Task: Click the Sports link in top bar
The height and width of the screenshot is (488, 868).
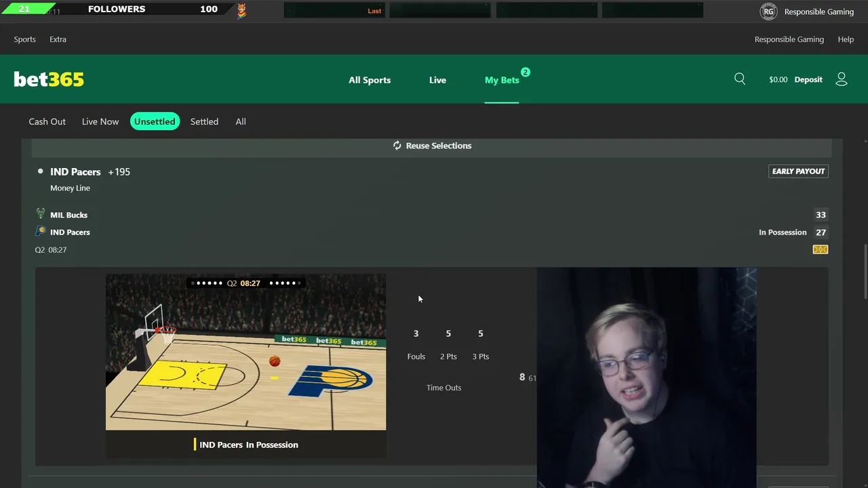Action: (x=25, y=39)
